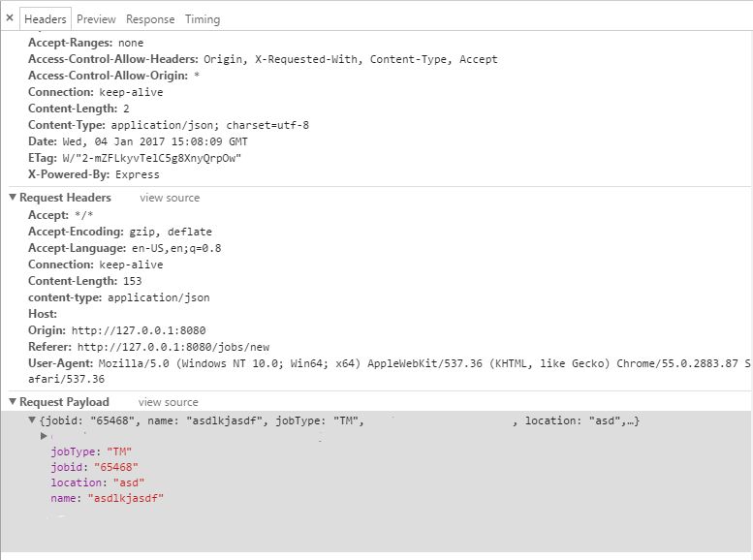
Task: Select Content-Type application/json; charset=utf-8
Action: [169, 125]
